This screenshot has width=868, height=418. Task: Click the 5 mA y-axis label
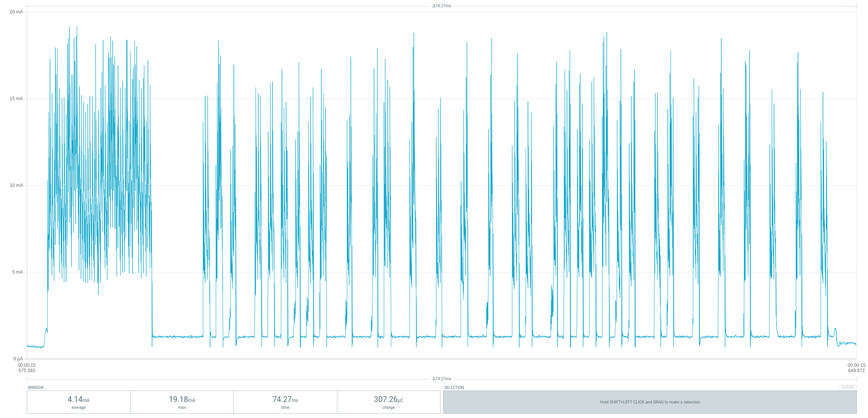click(x=17, y=272)
